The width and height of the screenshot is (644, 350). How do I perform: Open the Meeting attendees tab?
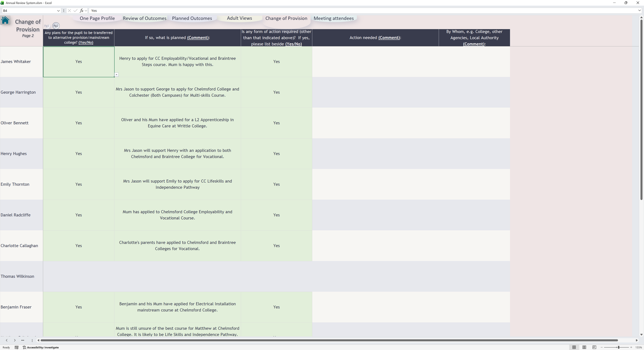(x=334, y=18)
